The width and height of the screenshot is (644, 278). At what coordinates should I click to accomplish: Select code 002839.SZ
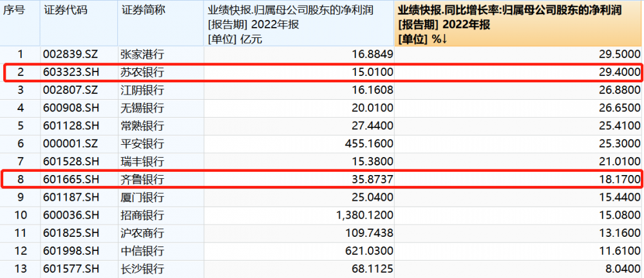click(70, 54)
